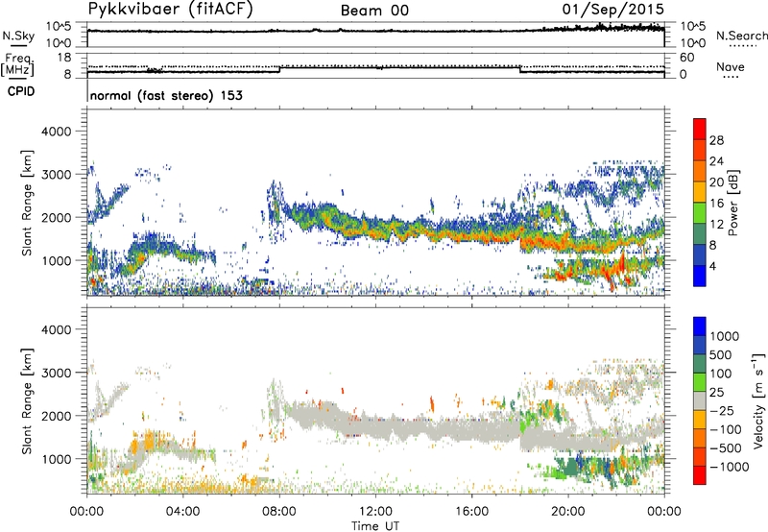
Task: Click the red bottom segment of Velocity colorbar
Action: pyautogui.click(x=700, y=475)
